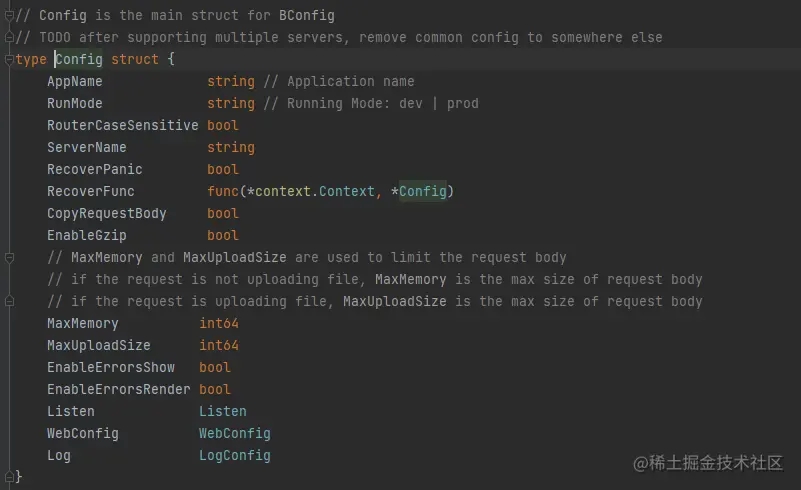Click highlighted Config in func parameter
Viewport: 801px width, 490px height.
tap(422, 191)
